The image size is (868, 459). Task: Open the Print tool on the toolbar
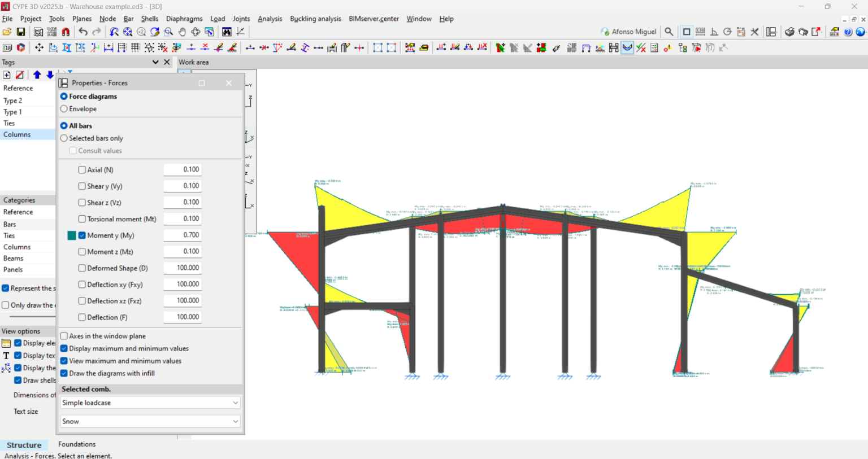pyautogui.click(x=789, y=32)
